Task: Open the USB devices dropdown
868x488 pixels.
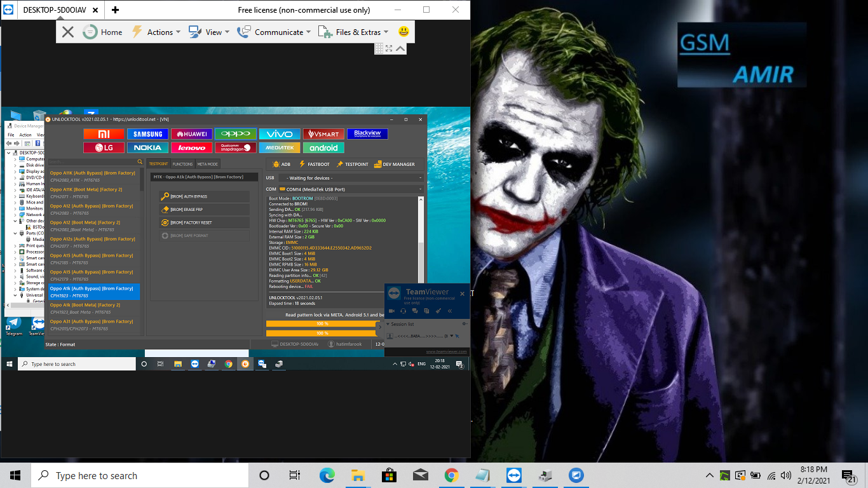Action: coord(351,178)
